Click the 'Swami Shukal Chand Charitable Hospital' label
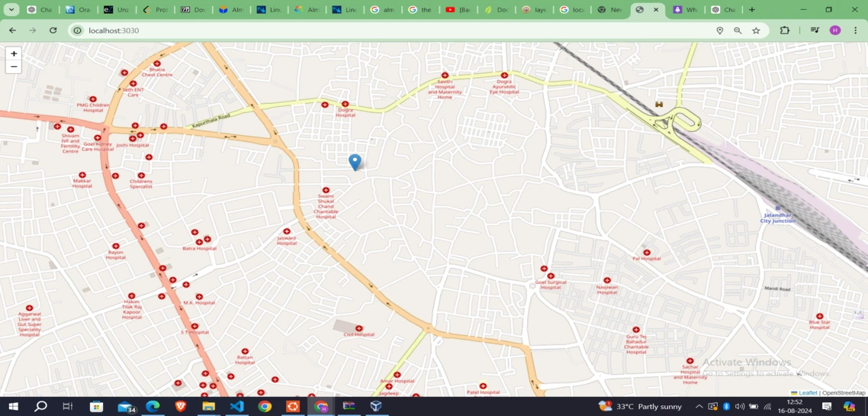This screenshot has width=868, height=416. pos(326,207)
